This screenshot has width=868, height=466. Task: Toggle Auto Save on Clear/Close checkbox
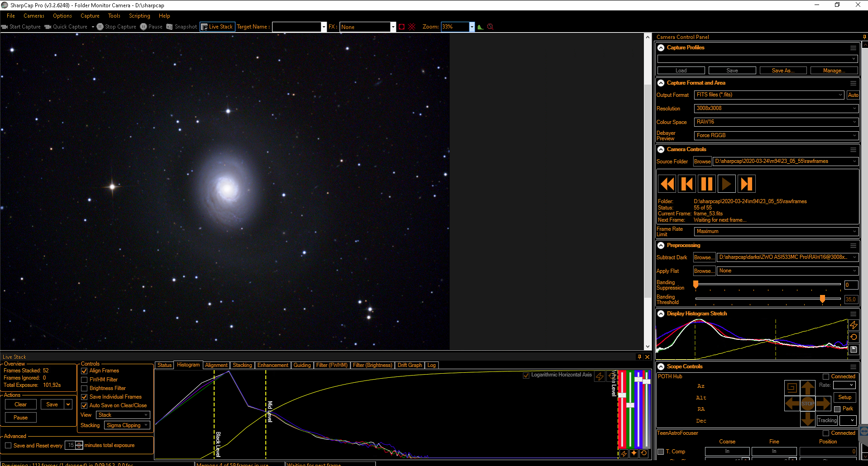[84, 405]
